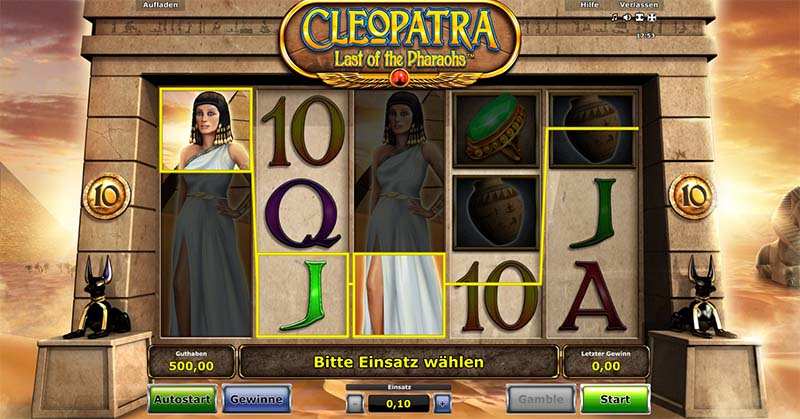Mute the sound speaker icon
The height and width of the screenshot is (419, 800).
(x=627, y=17)
